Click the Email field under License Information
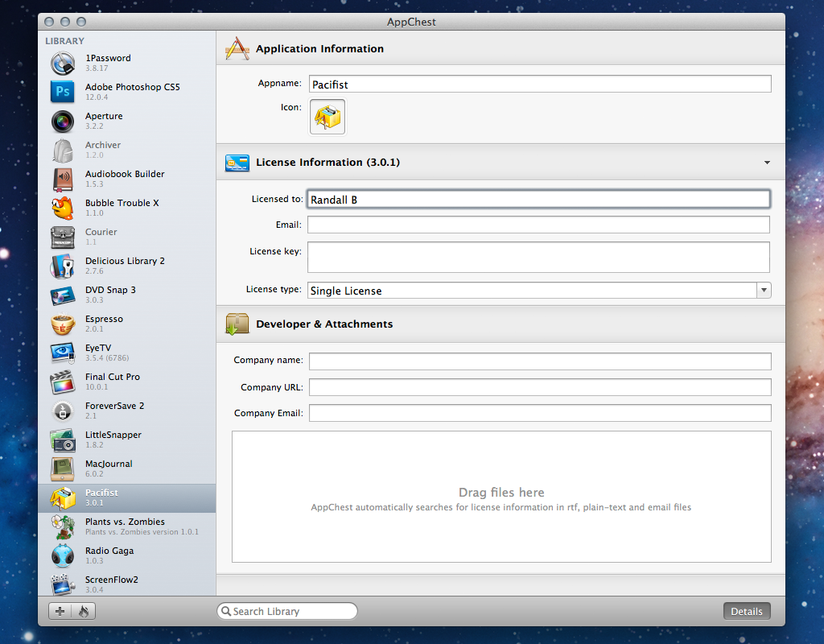824x644 pixels. click(x=538, y=225)
